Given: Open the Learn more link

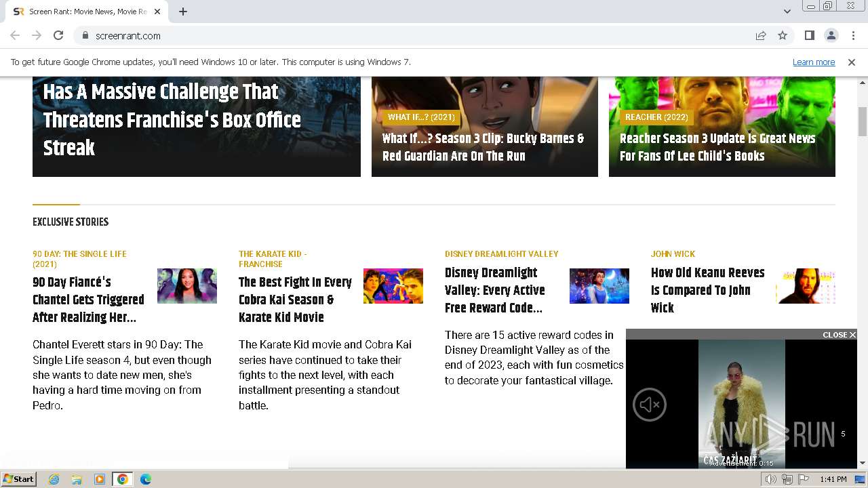Looking at the screenshot, I should pos(814,62).
